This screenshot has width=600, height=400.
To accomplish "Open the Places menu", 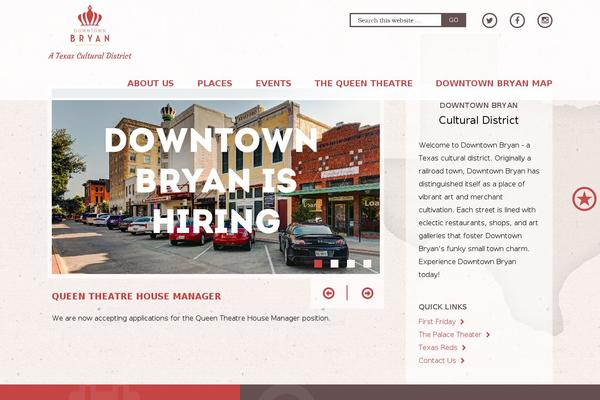I will [215, 83].
